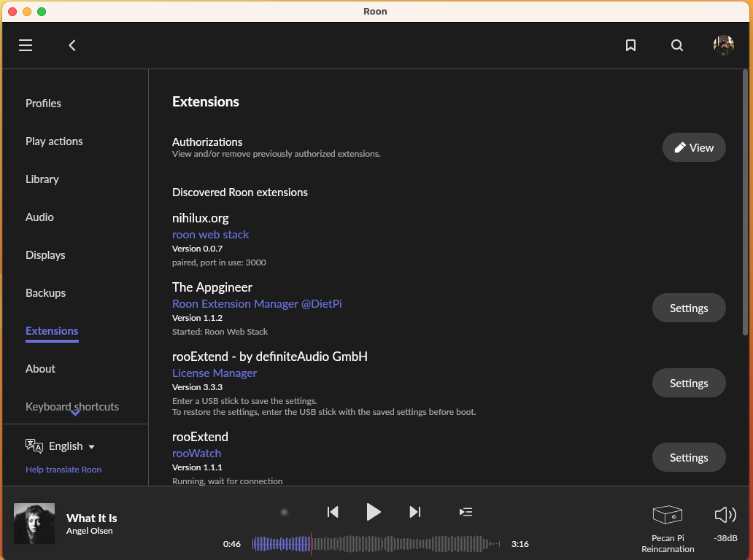Image resolution: width=753 pixels, height=560 pixels.
Task: Click The Appgineer extension heading
Action: tap(212, 287)
